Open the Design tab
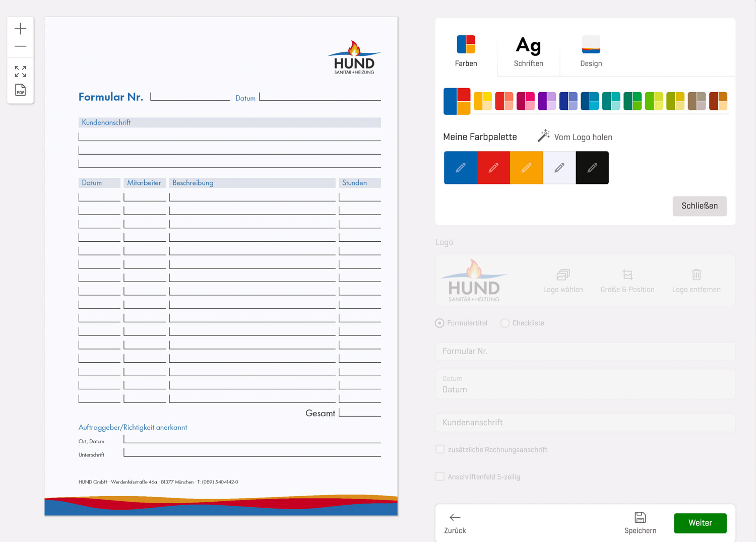The height and width of the screenshot is (542, 756). point(591,51)
